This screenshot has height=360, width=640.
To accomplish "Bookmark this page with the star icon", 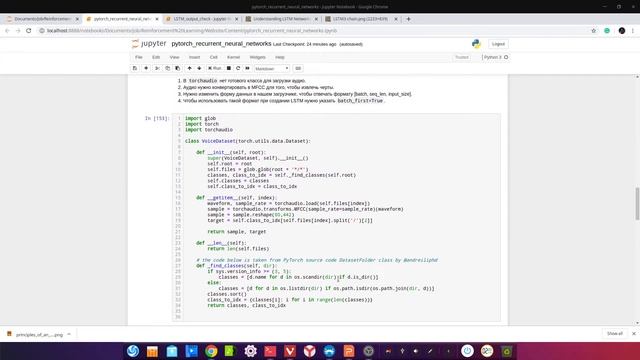I will click(593, 31).
